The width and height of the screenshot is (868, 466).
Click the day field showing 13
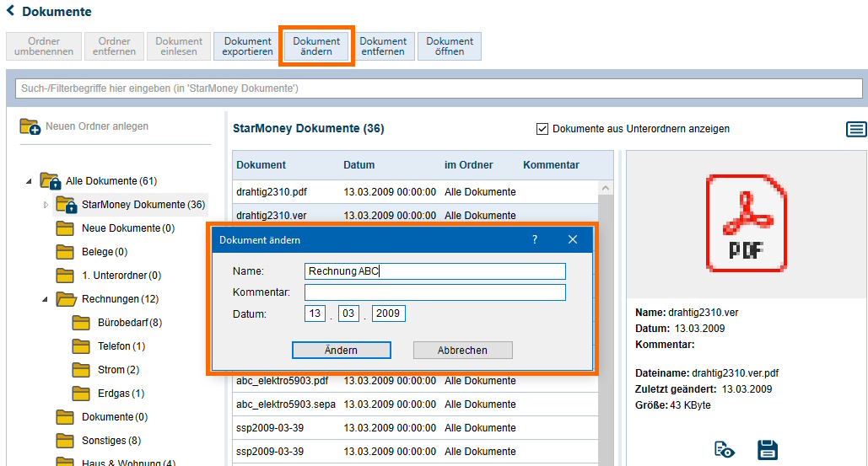click(x=315, y=313)
